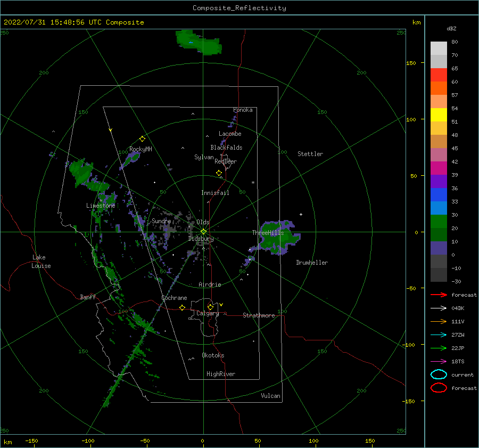The width and height of the screenshot is (479, 448).
Task: Click the green echo cluster over ThreeHills
Action: click(x=278, y=237)
